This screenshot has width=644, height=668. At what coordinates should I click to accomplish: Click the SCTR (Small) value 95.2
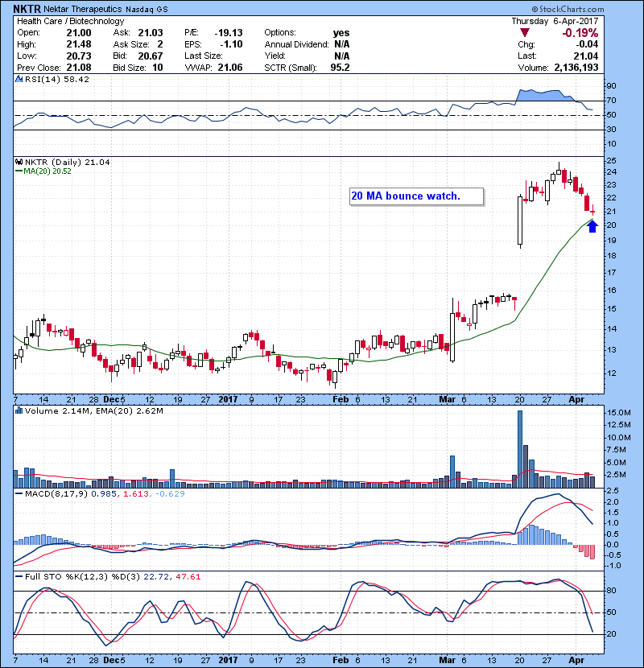tap(341, 68)
